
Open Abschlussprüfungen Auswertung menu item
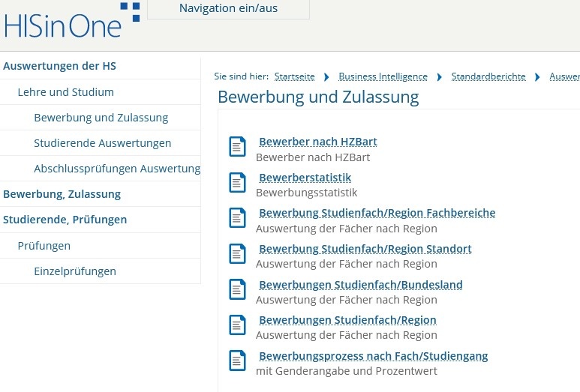tap(116, 169)
